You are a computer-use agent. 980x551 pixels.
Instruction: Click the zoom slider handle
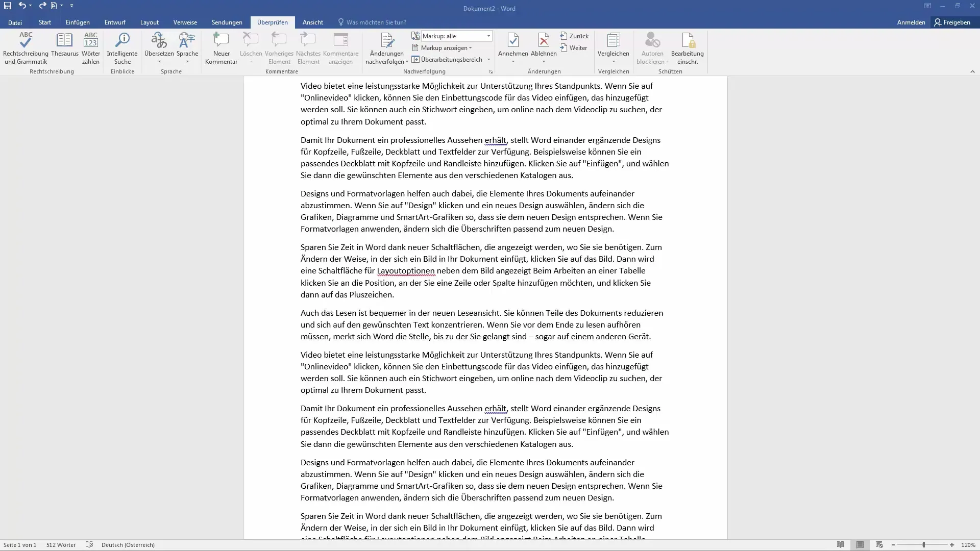[923, 545]
